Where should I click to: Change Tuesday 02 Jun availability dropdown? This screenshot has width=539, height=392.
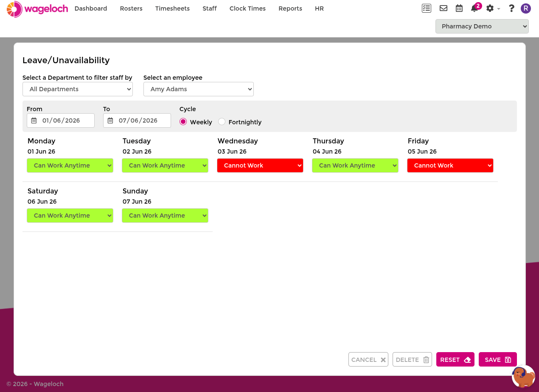pos(165,165)
